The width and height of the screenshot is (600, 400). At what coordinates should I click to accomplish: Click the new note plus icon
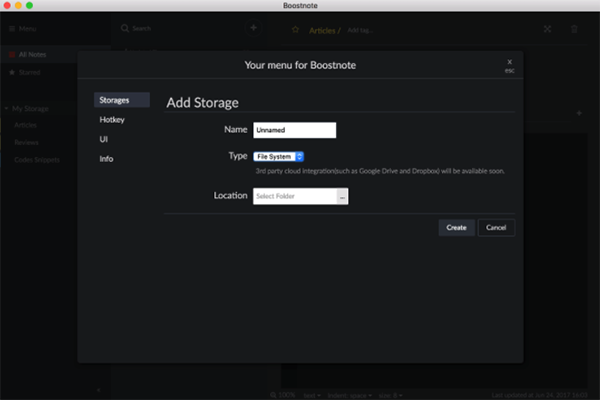pos(253,28)
